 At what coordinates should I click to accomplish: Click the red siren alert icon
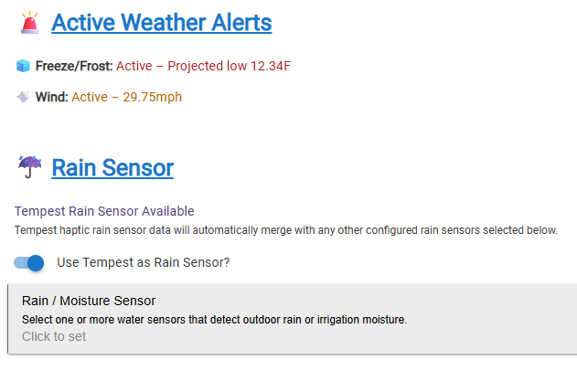30,22
